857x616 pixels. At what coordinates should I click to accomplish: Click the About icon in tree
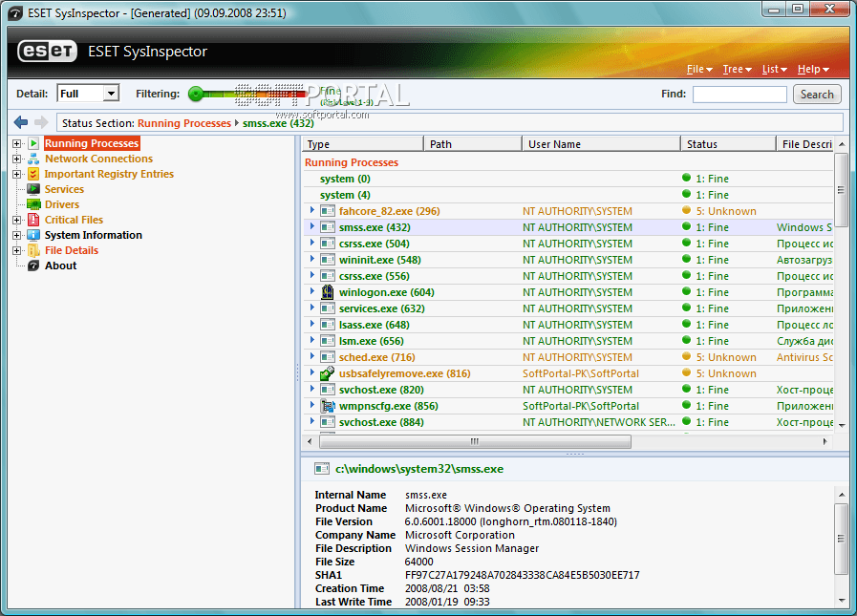(x=33, y=266)
